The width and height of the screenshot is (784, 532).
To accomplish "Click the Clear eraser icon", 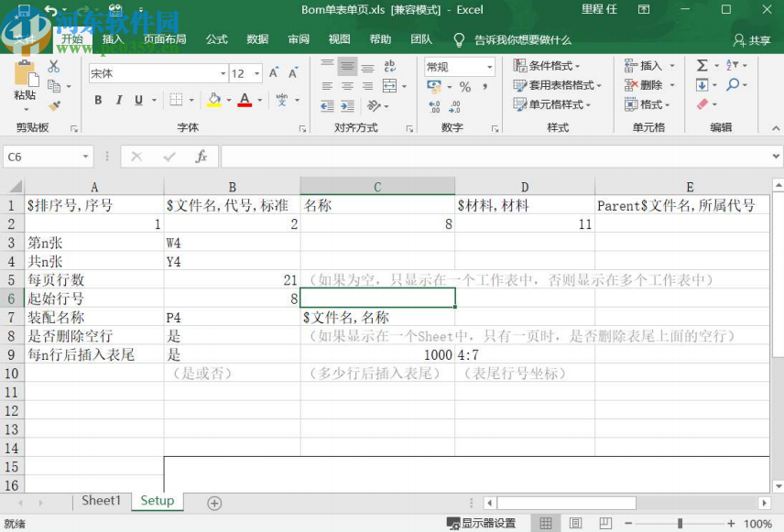I will point(702,104).
